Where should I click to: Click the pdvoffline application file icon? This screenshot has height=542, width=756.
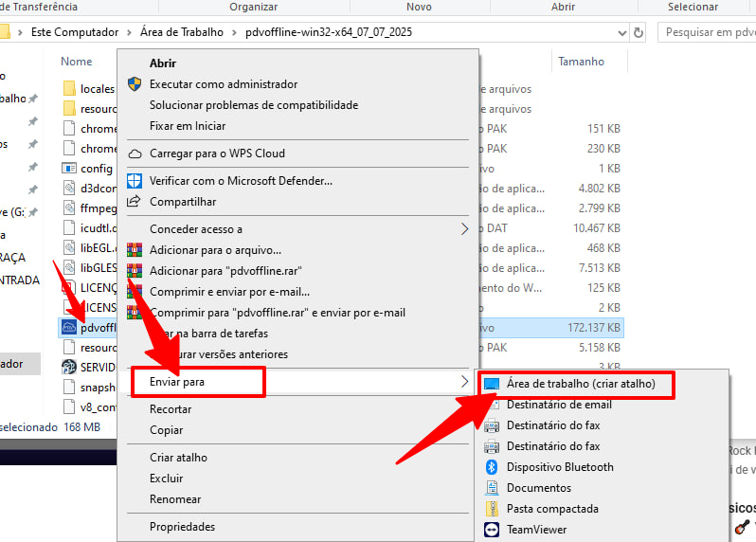click(68, 328)
